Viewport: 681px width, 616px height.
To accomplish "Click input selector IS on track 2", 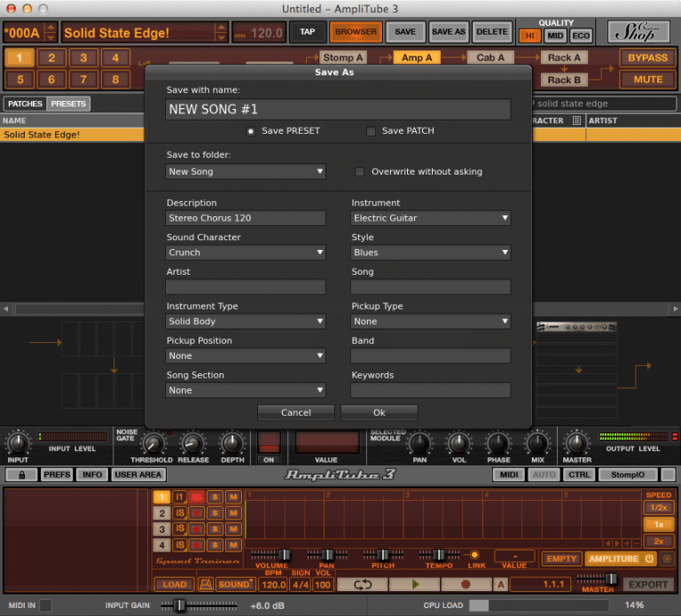I will [179, 513].
